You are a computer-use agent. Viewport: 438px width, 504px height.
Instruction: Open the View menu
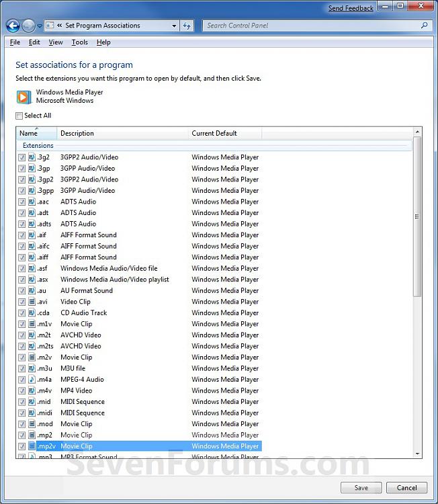(x=56, y=42)
